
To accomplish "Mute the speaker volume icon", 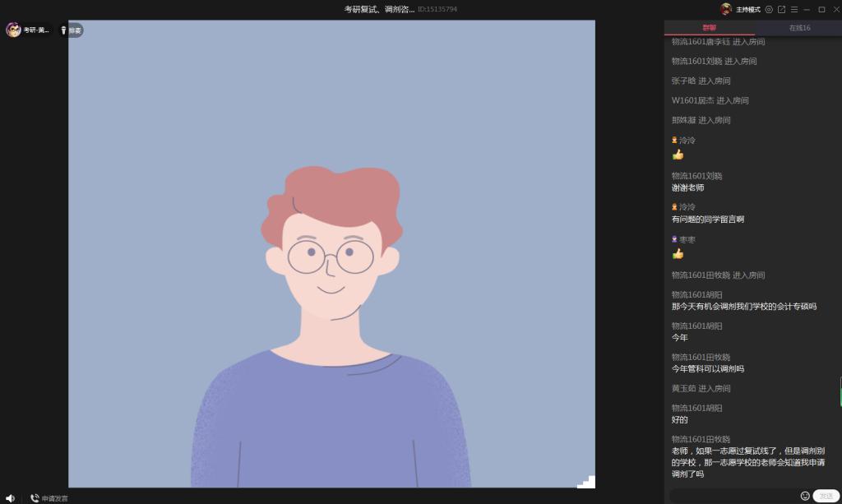I will coord(10,497).
